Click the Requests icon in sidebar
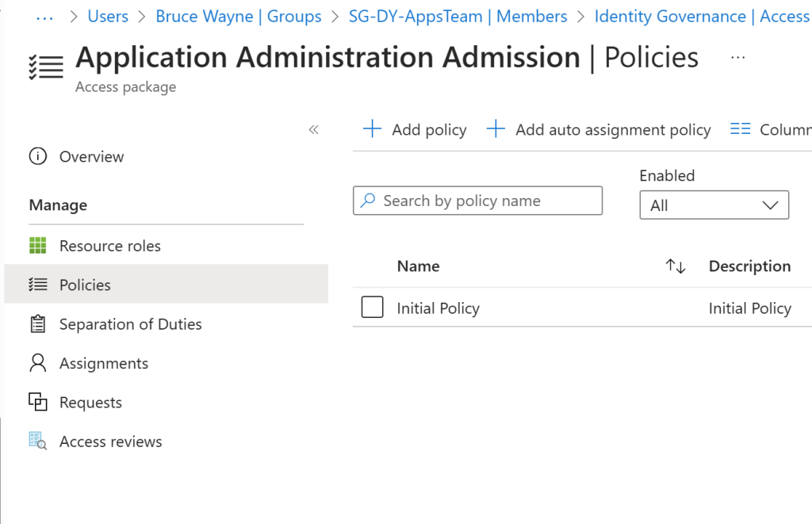 (37, 402)
